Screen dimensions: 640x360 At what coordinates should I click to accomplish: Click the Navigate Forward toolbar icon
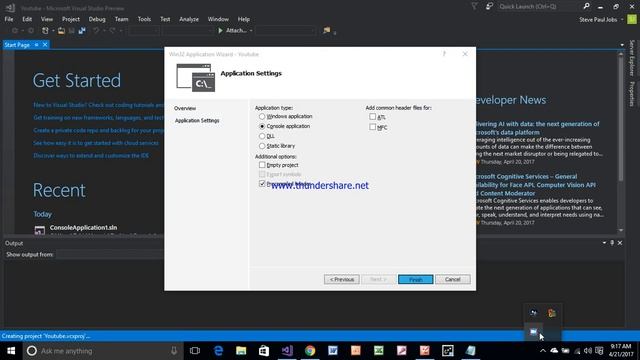(31, 31)
